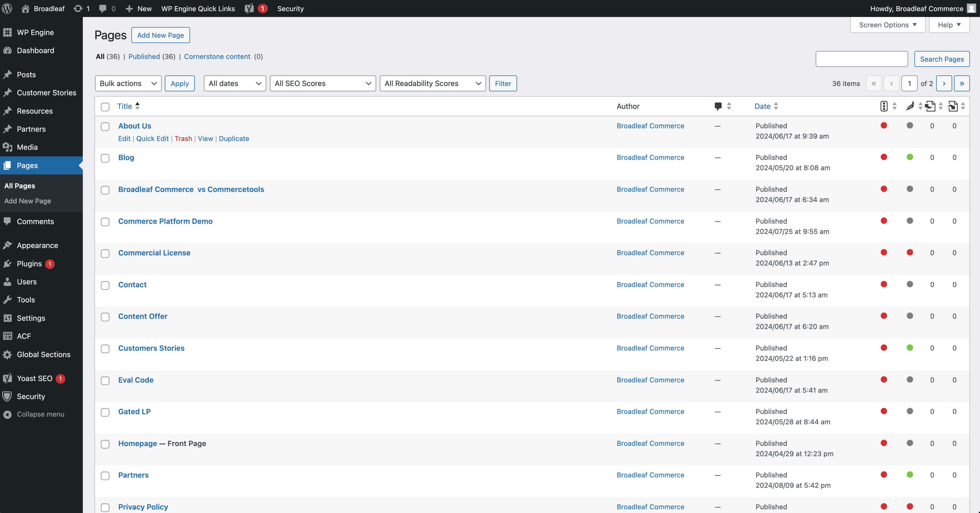Viewport: 980px width, 513px height.
Task: Click the WordPress logo in admin bar
Action: pos(7,8)
